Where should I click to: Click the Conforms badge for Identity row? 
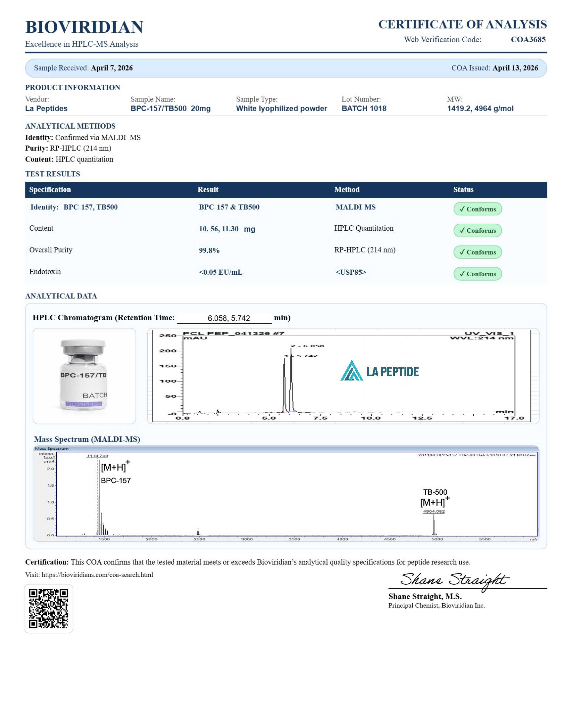[477, 209]
